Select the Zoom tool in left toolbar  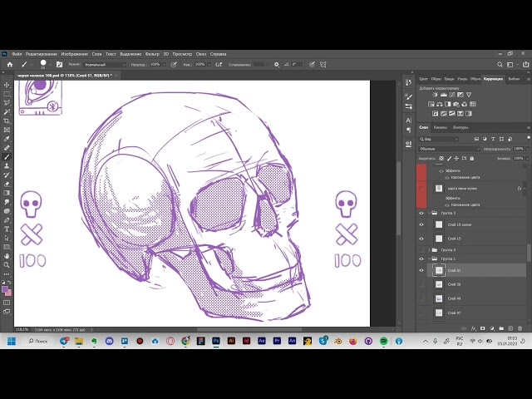click(x=7, y=265)
